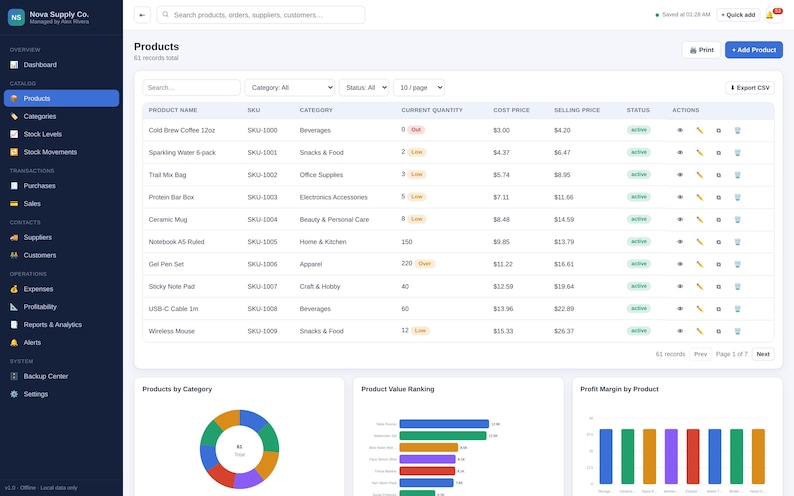The image size is (794, 496).
Task: Go to Dashboard in the sidebar
Action: 61,65
